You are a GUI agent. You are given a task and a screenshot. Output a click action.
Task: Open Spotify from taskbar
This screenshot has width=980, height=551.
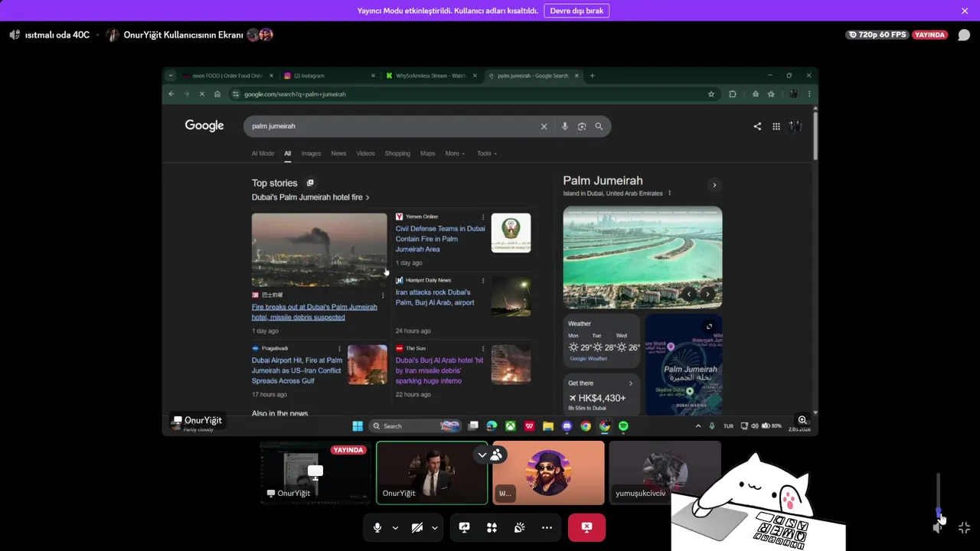tap(623, 426)
